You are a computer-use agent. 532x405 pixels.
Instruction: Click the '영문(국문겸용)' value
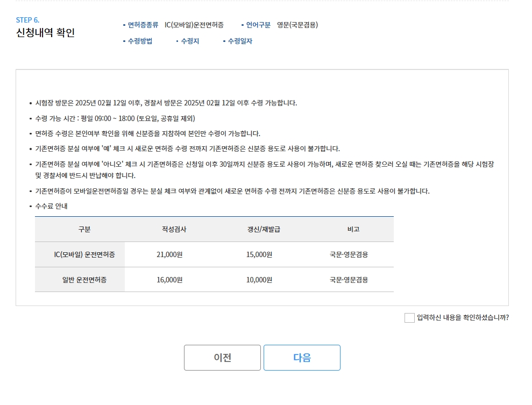pyautogui.click(x=297, y=25)
